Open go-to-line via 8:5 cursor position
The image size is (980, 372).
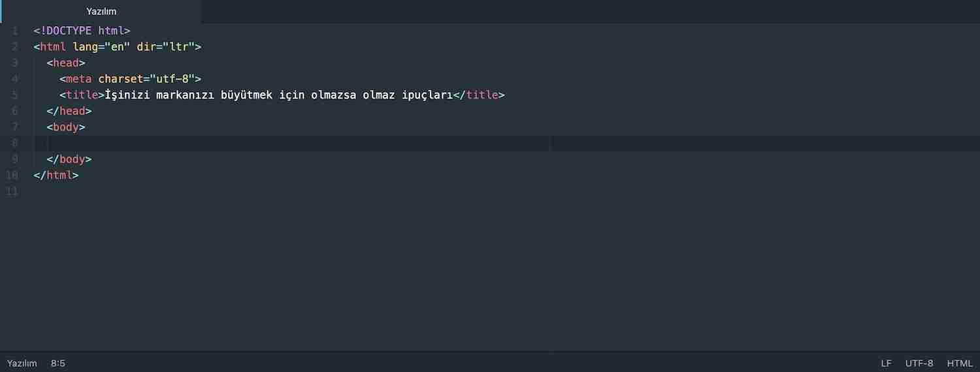click(x=58, y=363)
